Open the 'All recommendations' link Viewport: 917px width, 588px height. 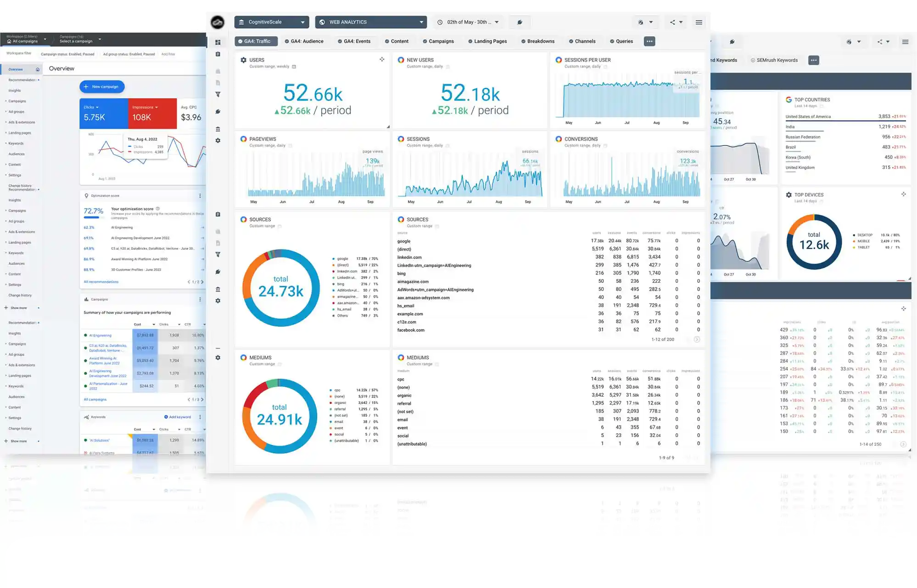click(101, 282)
